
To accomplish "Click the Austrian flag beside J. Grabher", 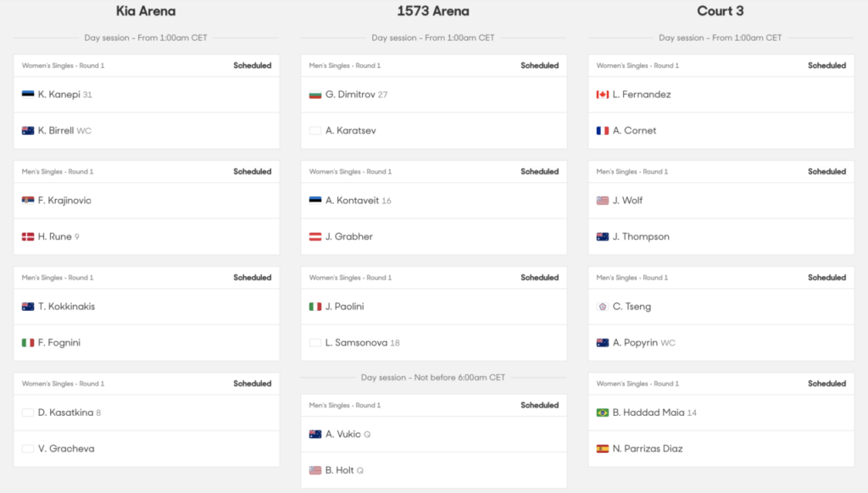I will (315, 237).
